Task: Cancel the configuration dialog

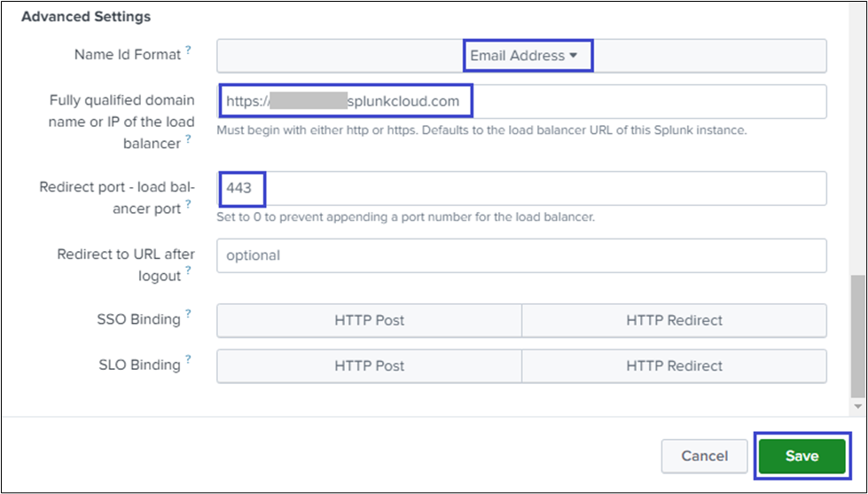Action: coord(704,456)
